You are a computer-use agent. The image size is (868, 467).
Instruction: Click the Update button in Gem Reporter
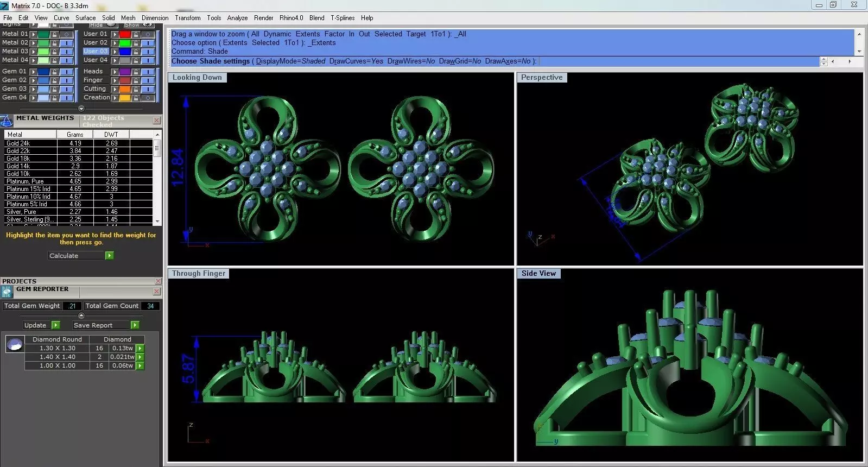37,325
